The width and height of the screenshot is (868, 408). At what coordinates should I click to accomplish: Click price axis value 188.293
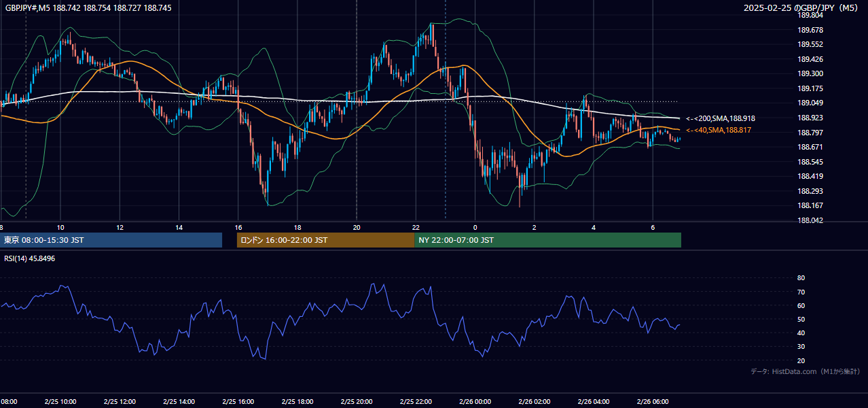[810, 191]
